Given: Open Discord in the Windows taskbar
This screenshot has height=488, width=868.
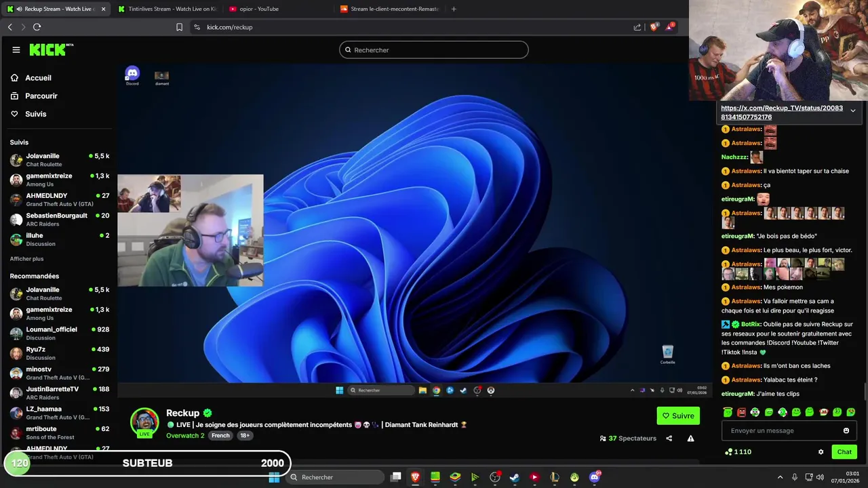Looking at the screenshot, I should [x=594, y=477].
